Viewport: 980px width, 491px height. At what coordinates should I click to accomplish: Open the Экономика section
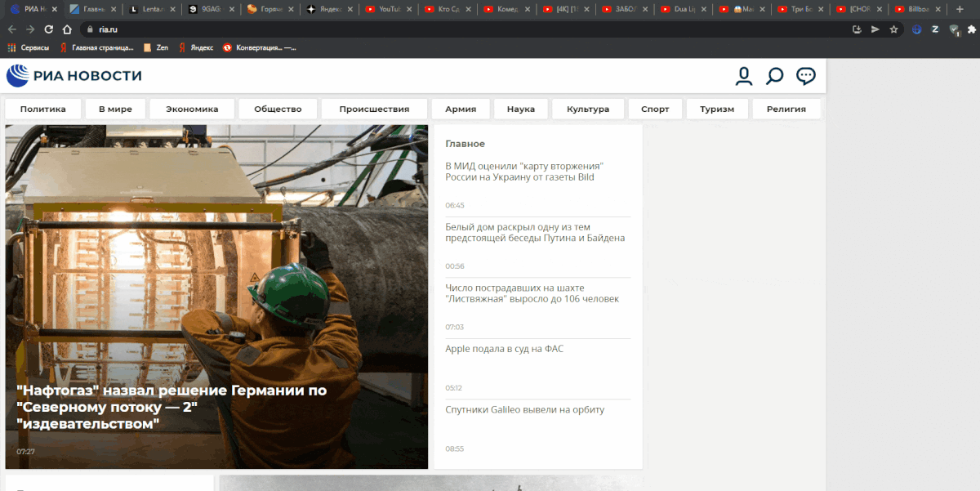click(x=192, y=109)
